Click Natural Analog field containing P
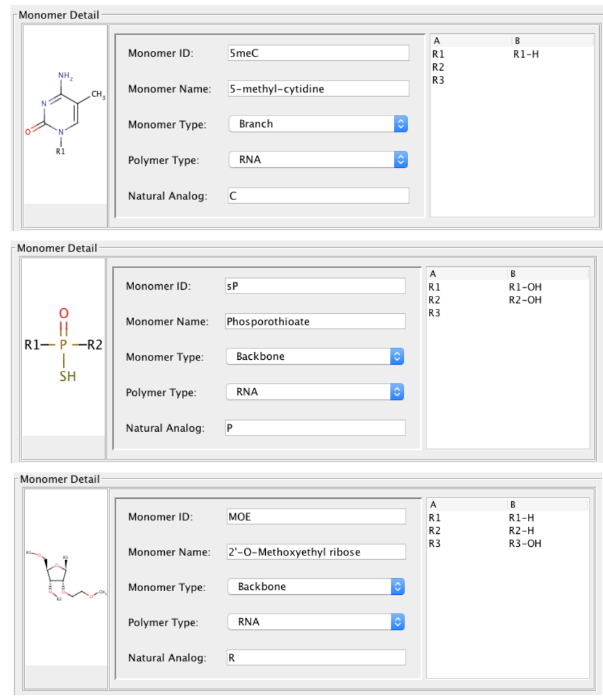The height and width of the screenshot is (700, 603). [315, 428]
